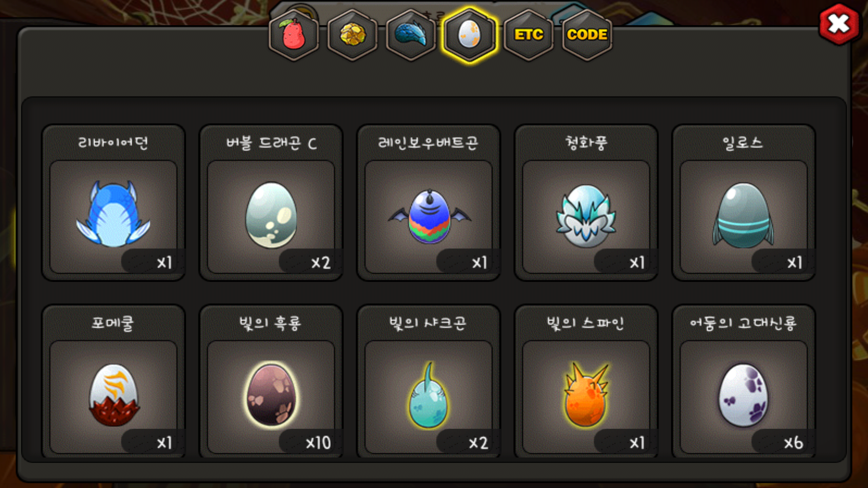Choose the 레인보우배트곤 winged rainbow egg
The height and width of the screenshot is (488, 868).
click(x=429, y=217)
